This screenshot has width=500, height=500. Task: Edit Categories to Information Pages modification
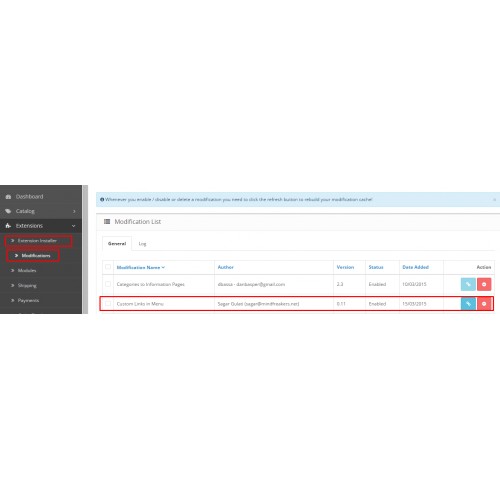point(468,284)
